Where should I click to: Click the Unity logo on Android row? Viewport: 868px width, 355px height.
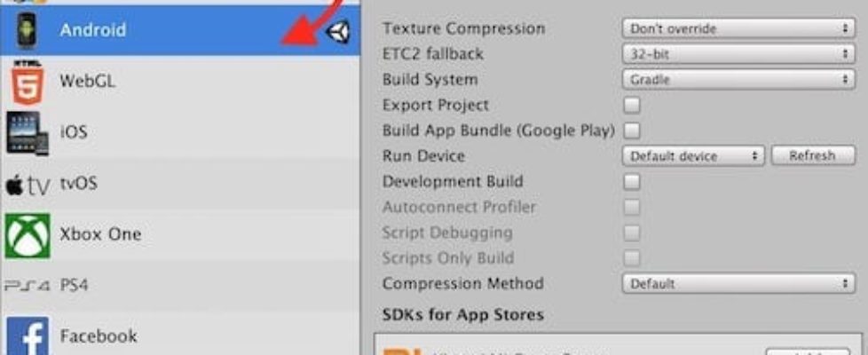tap(338, 32)
